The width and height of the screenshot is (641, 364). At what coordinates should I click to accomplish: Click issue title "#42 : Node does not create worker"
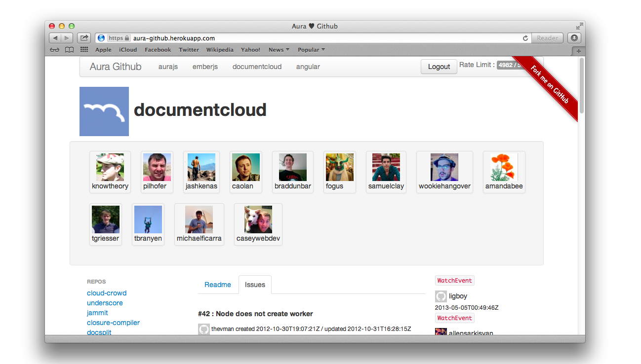point(255,314)
